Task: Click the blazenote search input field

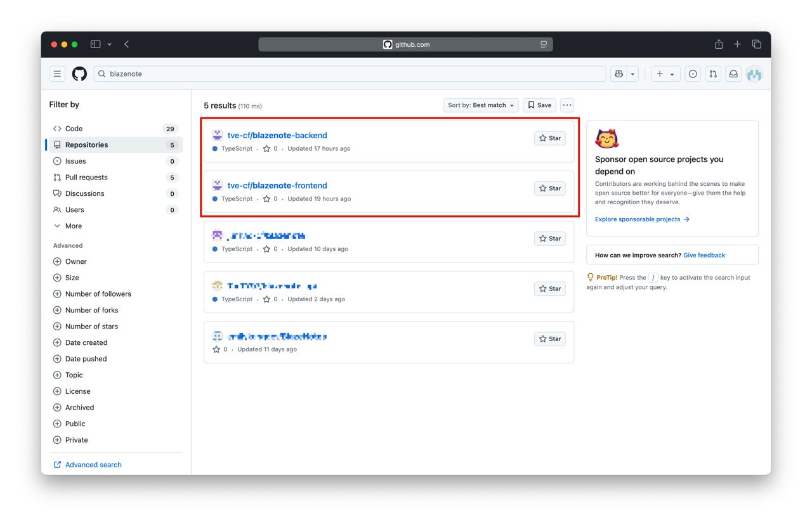Action: pos(349,74)
